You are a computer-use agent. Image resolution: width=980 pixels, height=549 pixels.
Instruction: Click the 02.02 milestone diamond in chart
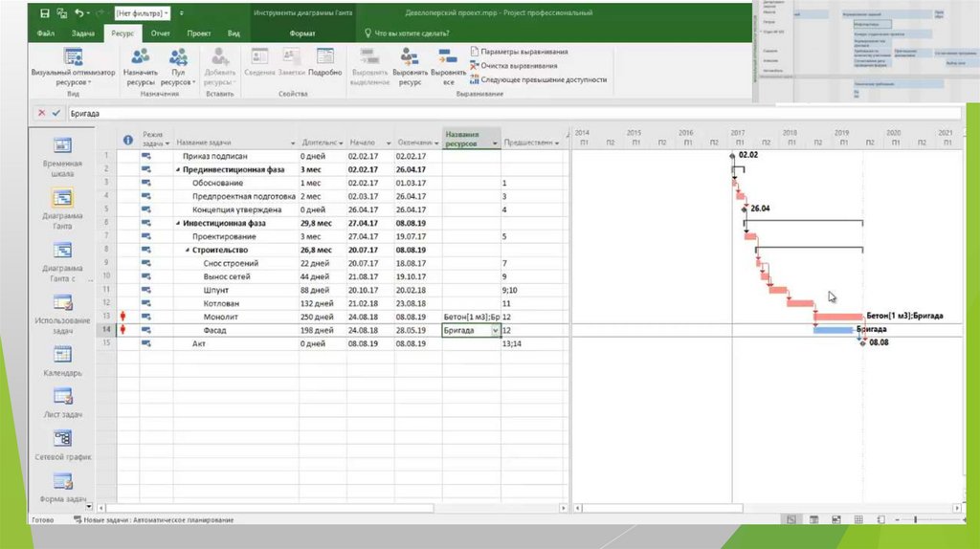tap(732, 156)
